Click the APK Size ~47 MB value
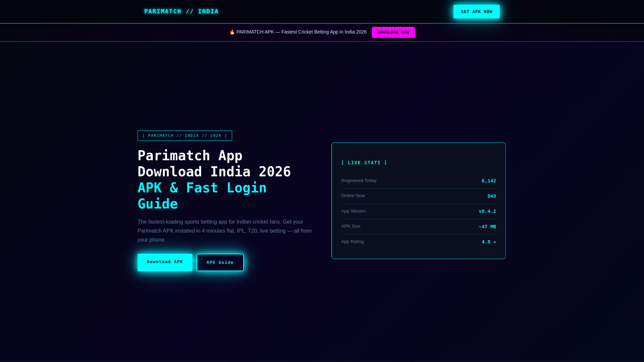 click(x=487, y=227)
